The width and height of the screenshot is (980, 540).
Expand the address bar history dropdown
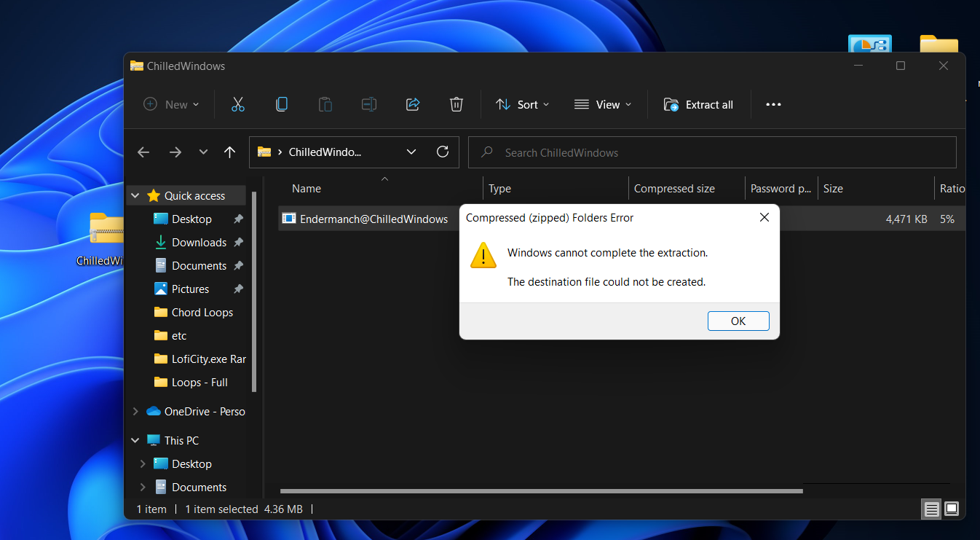[411, 152]
